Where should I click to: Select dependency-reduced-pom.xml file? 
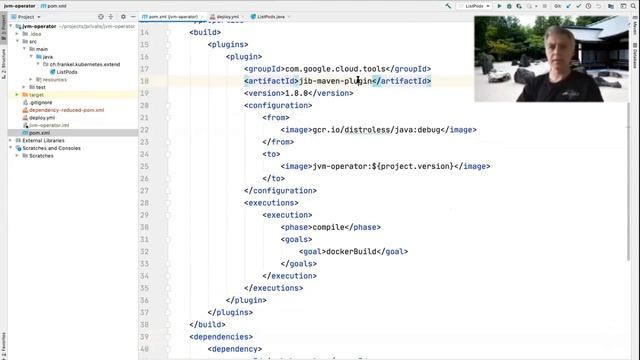click(67, 110)
